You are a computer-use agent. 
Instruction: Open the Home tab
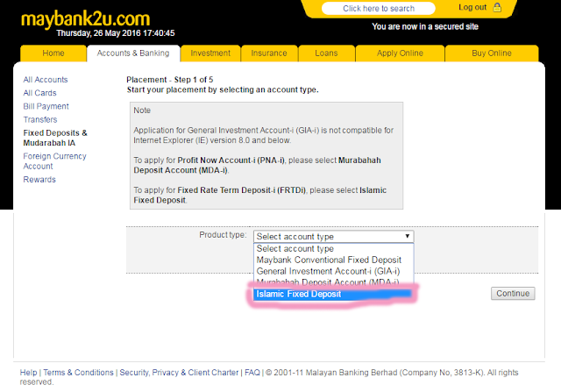click(53, 53)
